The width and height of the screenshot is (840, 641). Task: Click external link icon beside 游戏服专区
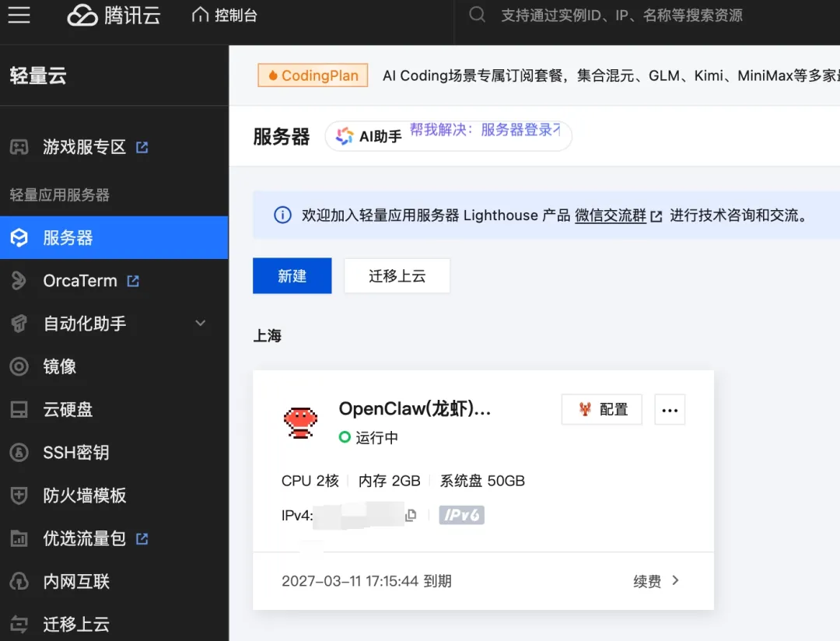[142, 147]
